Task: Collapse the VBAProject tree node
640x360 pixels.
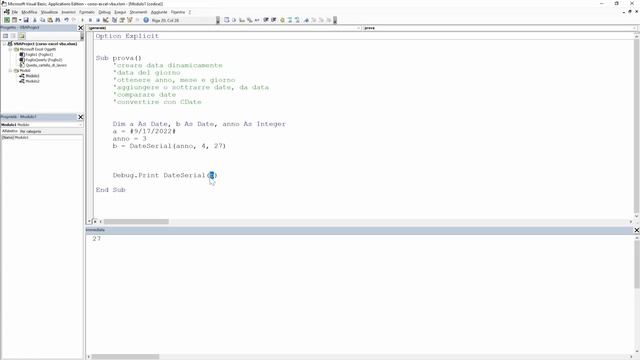Action: (x=5, y=44)
